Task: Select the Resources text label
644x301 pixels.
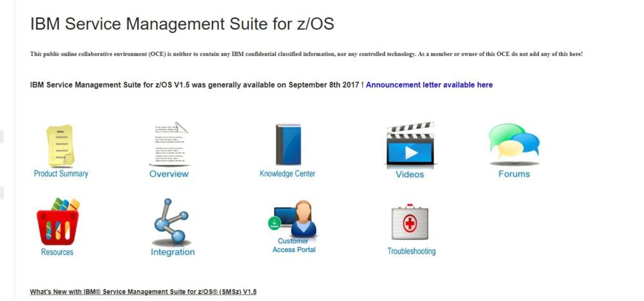Action: pyautogui.click(x=57, y=252)
